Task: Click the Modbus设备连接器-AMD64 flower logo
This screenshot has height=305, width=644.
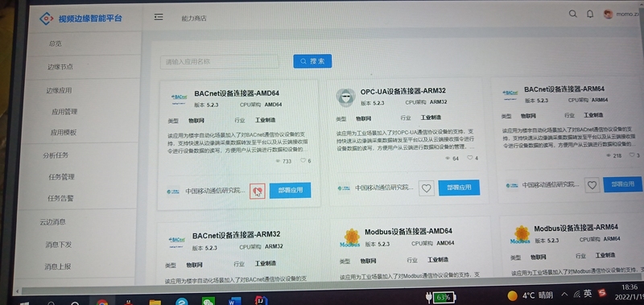Action: point(351,238)
